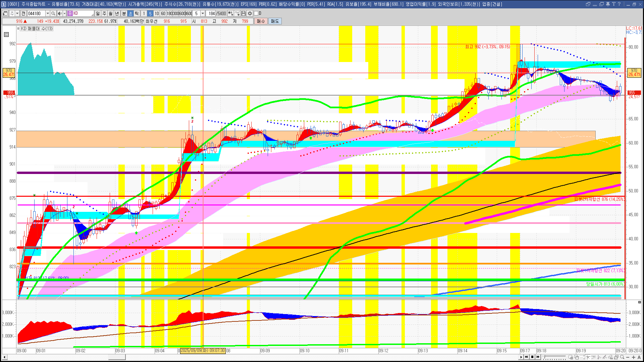Screen dimensions: 644x362
Task: Expand the interval value 5 dropdown
Action: click(x=203, y=13)
